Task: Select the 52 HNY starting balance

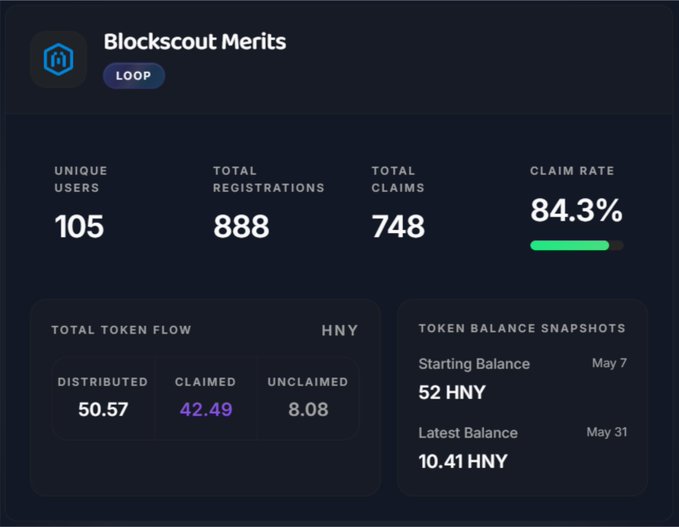Action: coord(452,393)
